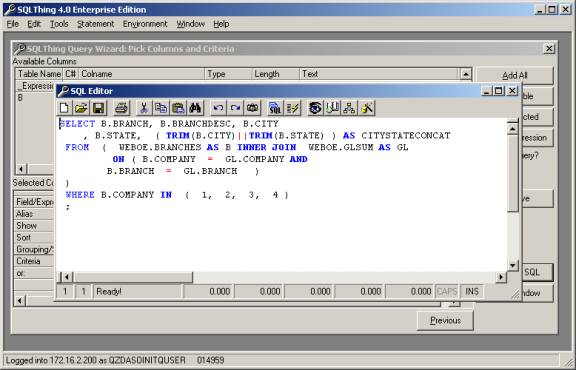Click left arrow of SQL Editor horizontal scrollbar

67,277
